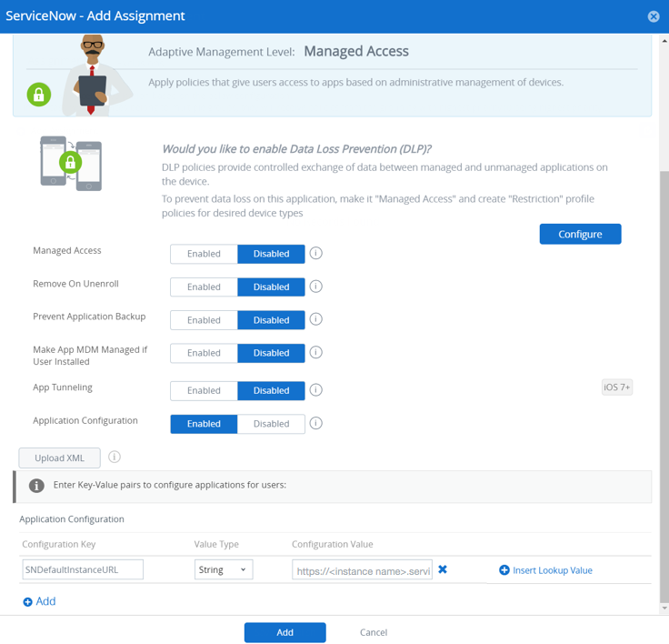Show info for Make App MDM Managed
This screenshot has width=669, height=644.
click(x=315, y=353)
